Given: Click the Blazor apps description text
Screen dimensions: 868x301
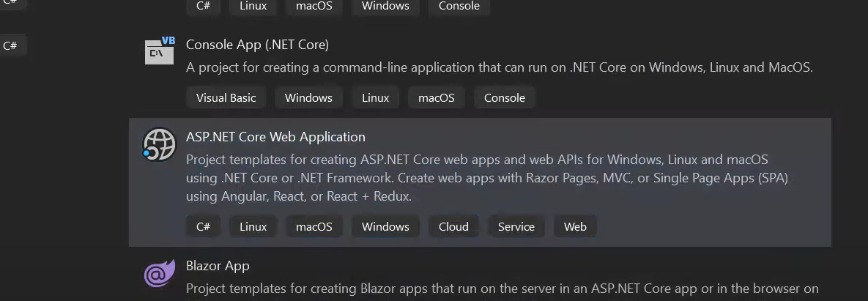Looking at the screenshot, I should [502, 289].
